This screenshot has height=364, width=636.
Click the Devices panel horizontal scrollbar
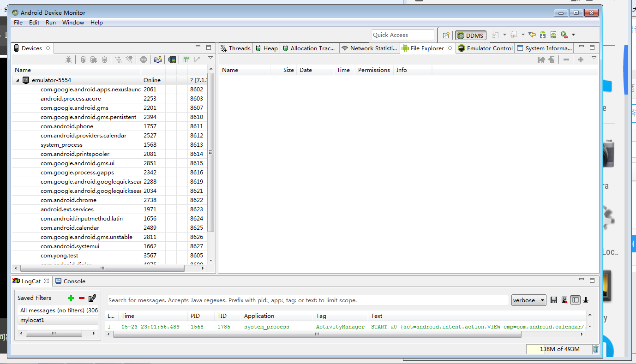coord(102,268)
